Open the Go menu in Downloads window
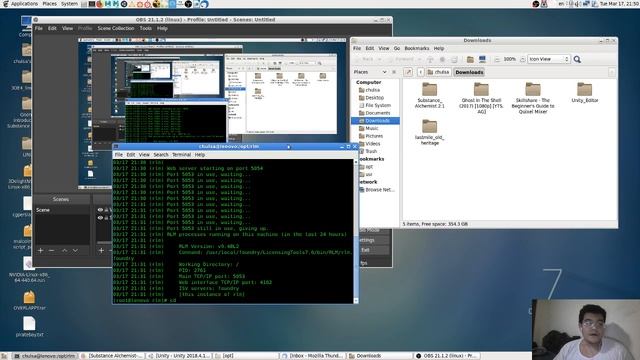 click(397, 48)
